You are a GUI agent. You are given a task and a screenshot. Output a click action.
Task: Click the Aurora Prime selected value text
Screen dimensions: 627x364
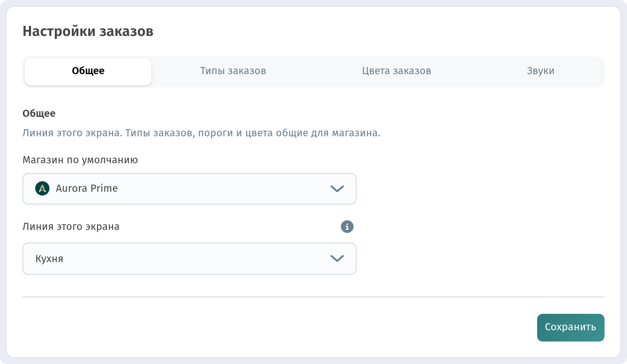pos(87,188)
